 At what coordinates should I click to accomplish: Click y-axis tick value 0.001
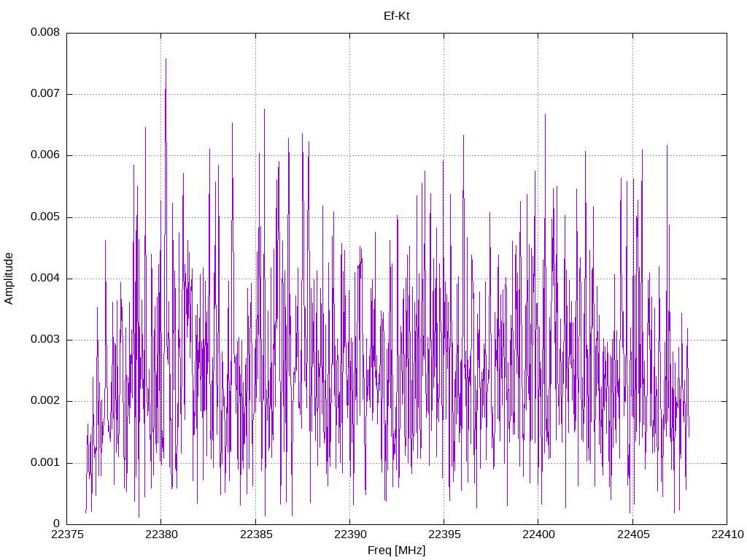pyautogui.click(x=45, y=462)
